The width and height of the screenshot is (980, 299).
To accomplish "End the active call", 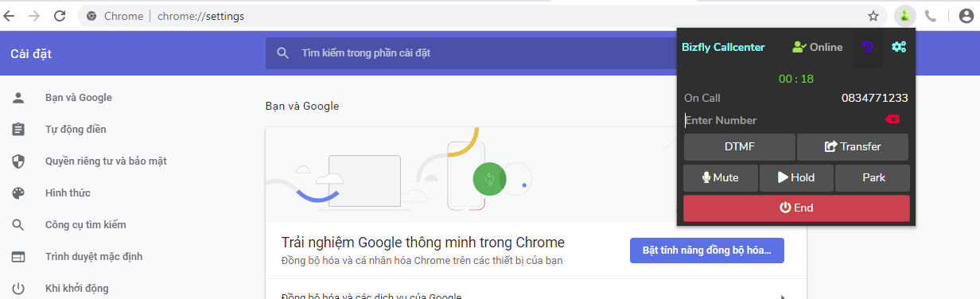I will click(x=796, y=208).
